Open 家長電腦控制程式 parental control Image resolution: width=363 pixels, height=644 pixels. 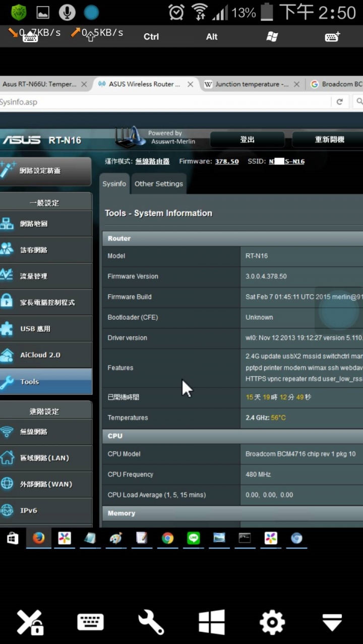point(45,302)
